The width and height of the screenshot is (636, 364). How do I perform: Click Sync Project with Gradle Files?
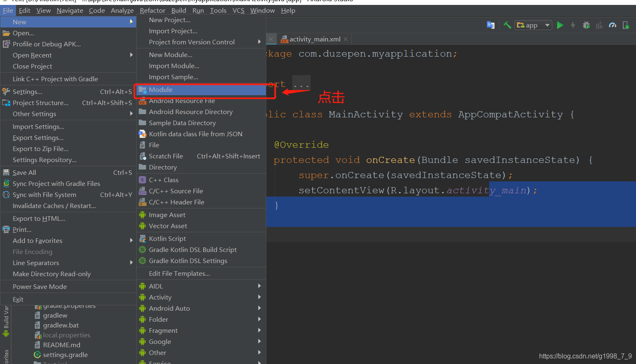[x=68, y=184]
